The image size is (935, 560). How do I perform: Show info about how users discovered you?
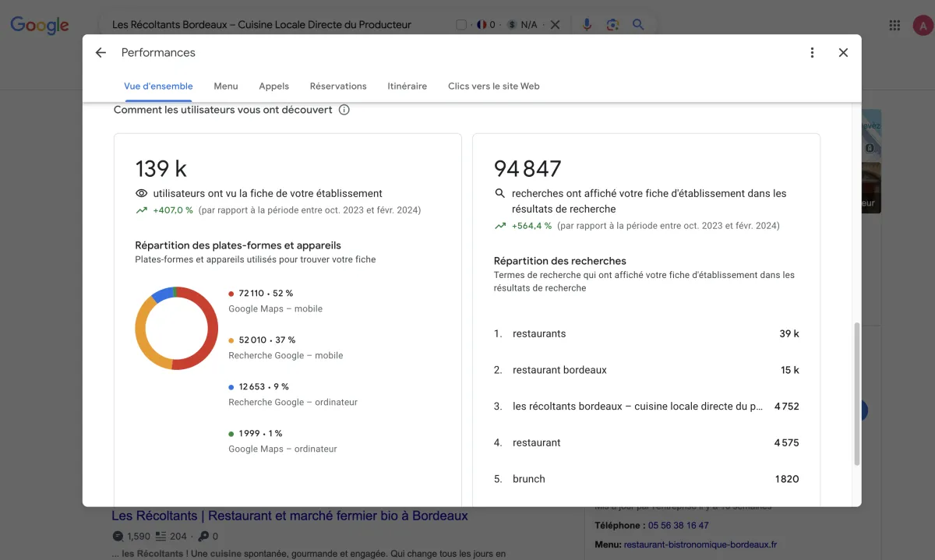[344, 110]
